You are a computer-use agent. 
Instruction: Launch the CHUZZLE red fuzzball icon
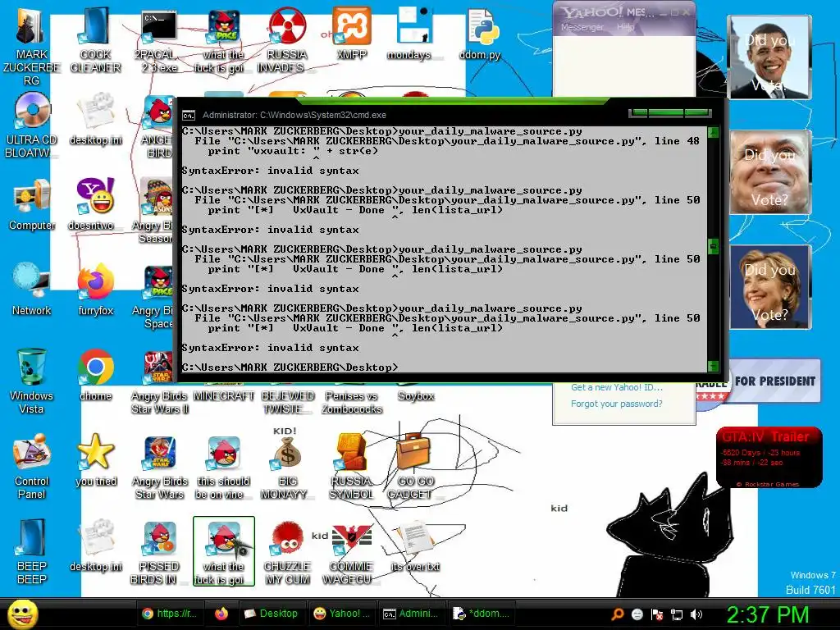(287, 538)
